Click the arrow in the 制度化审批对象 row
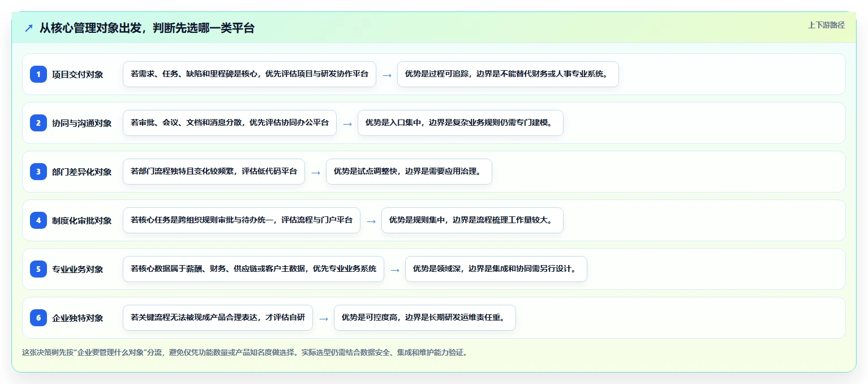Screen dimensions: 868x384 pyautogui.click(x=371, y=221)
